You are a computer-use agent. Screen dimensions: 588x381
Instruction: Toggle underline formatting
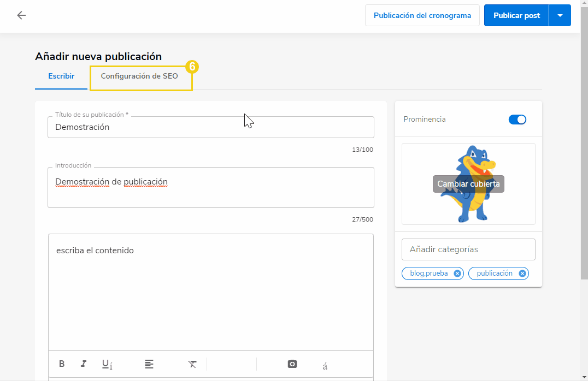coord(107,364)
